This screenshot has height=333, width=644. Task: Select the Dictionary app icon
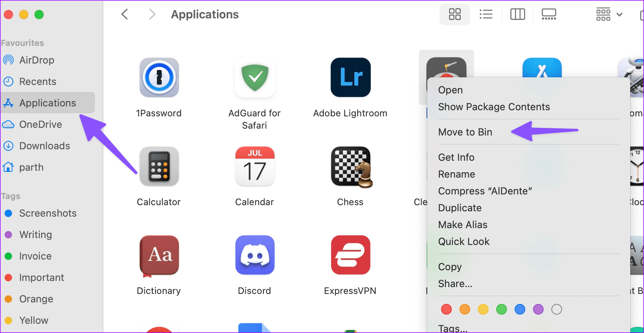159,255
